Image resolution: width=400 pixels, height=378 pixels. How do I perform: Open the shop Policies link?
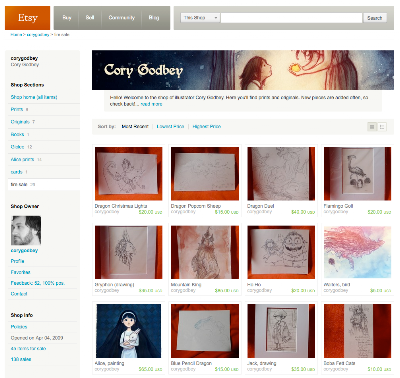19,327
